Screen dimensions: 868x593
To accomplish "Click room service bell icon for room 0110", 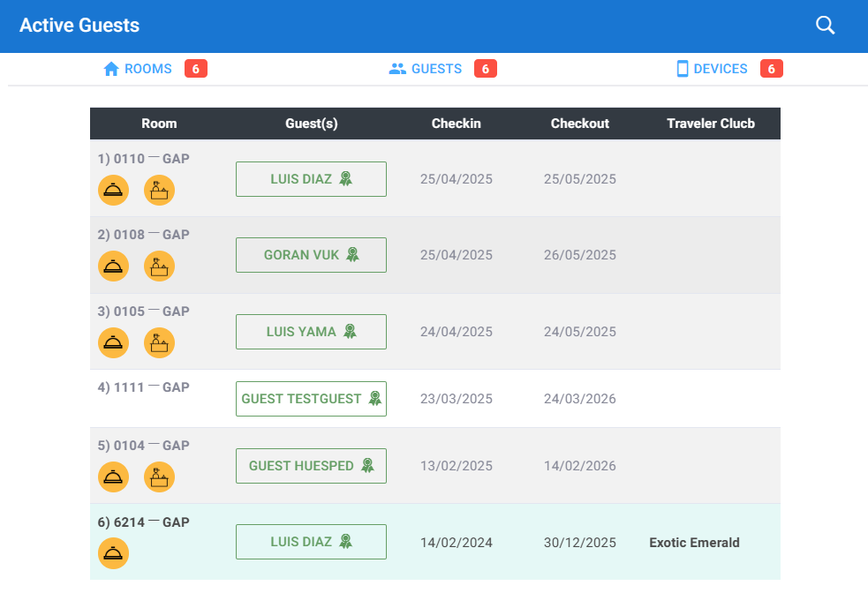I will (x=113, y=190).
